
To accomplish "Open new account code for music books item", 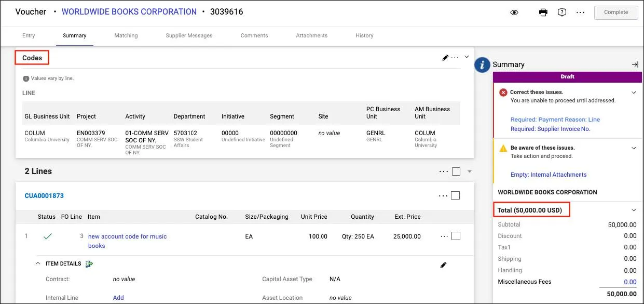I will point(128,241).
